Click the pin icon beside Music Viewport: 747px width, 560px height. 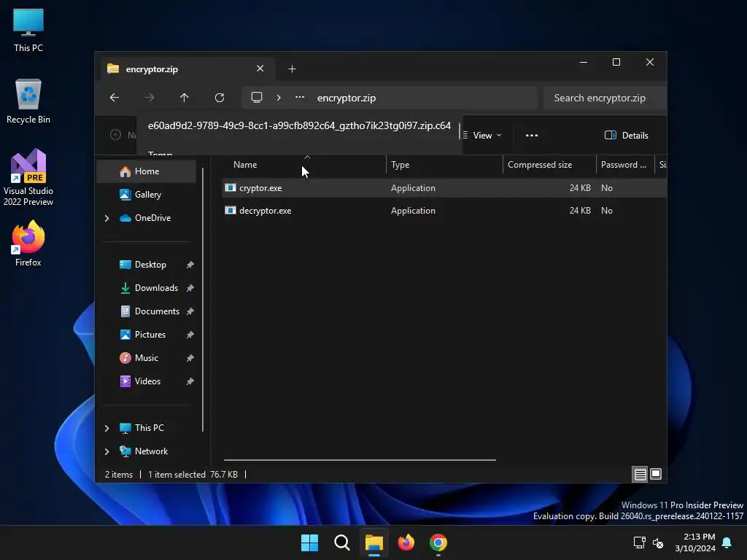(x=190, y=358)
